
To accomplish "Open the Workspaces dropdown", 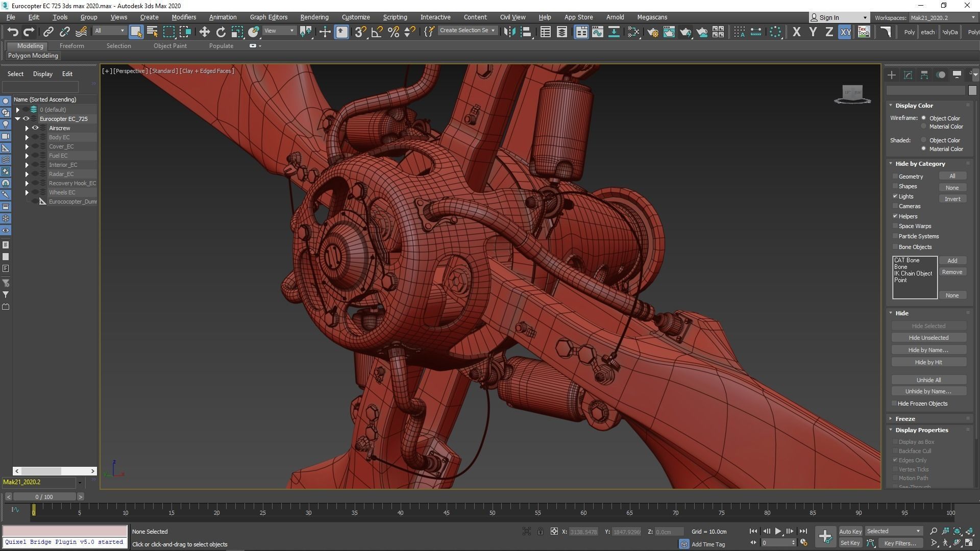I will [x=942, y=17].
